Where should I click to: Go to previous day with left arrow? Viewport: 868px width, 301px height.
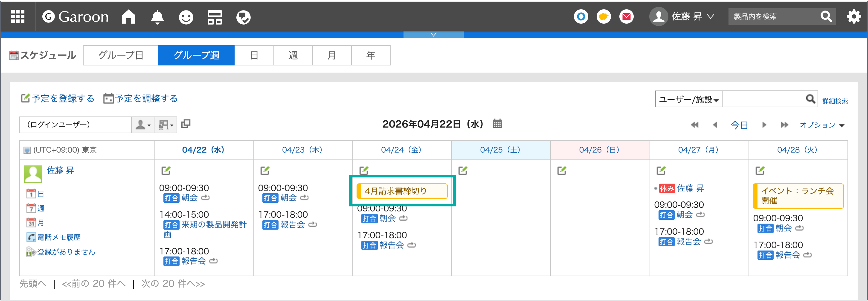tap(715, 125)
